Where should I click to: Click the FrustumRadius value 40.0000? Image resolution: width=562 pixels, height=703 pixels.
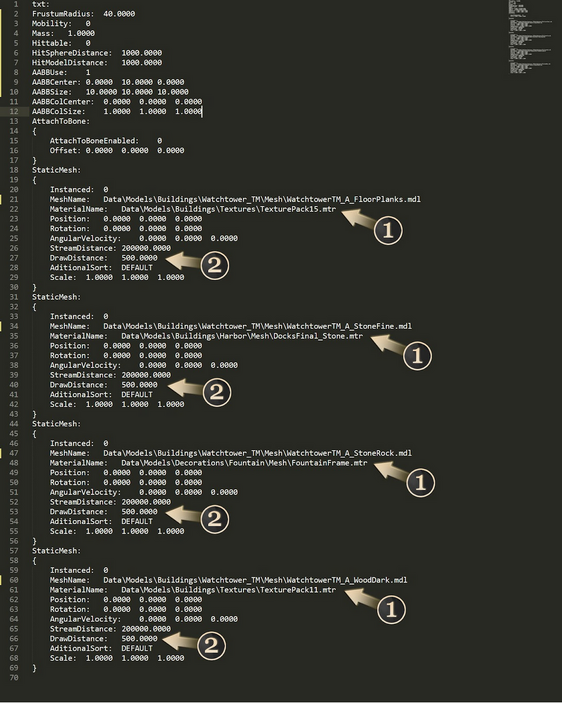point(119,14)
